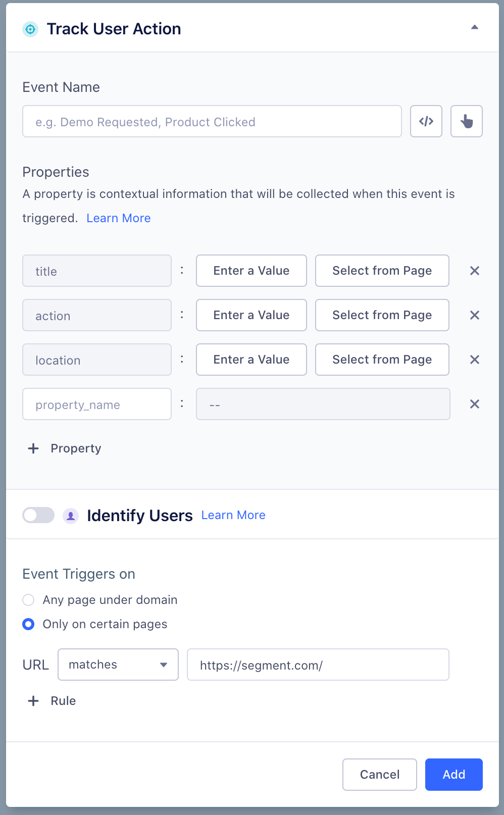
Task: Enable the Identify Users toggle
Action: click(38, 515)
